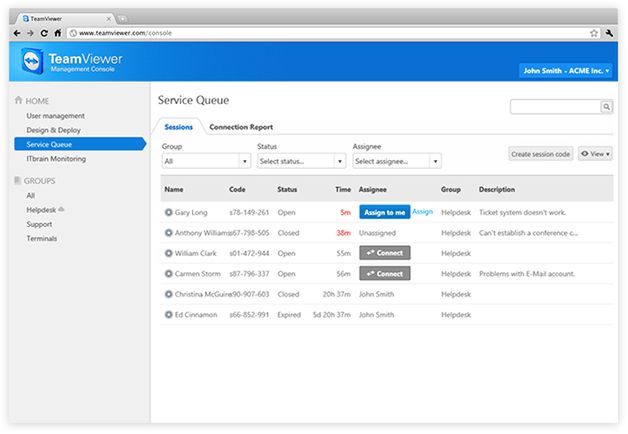Click the status icon beside Ed Cinnamon
The image size is (628, 434).
[169, 315]
